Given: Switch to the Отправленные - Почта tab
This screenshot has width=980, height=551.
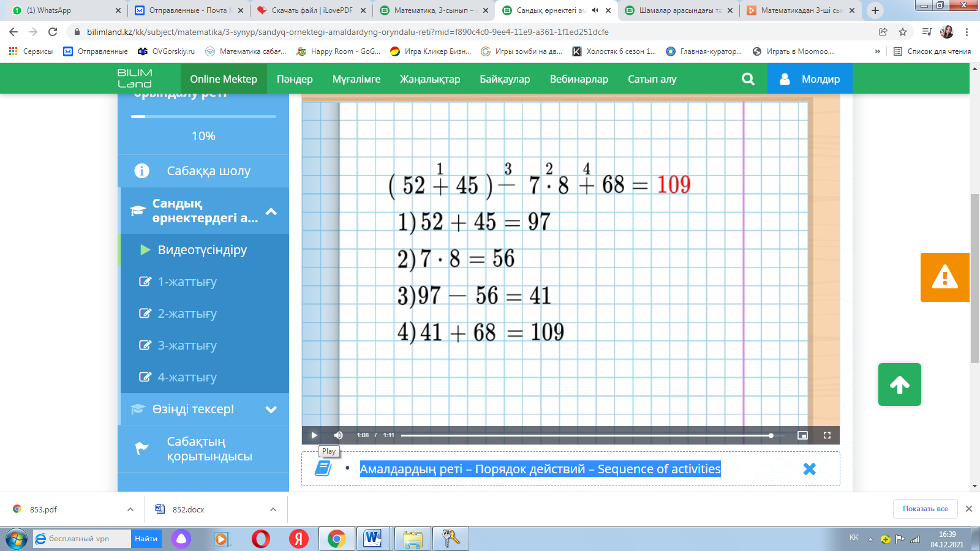Looking at the screenshot, I should 189,10.
